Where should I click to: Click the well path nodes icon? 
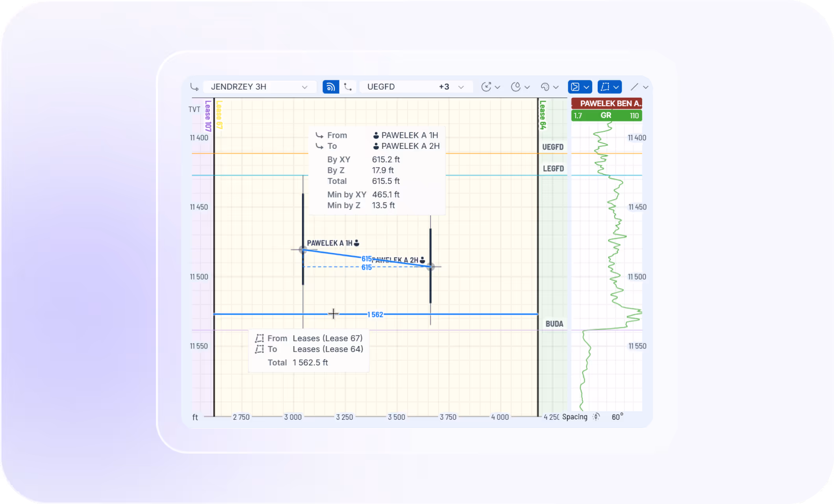point(348,87)
